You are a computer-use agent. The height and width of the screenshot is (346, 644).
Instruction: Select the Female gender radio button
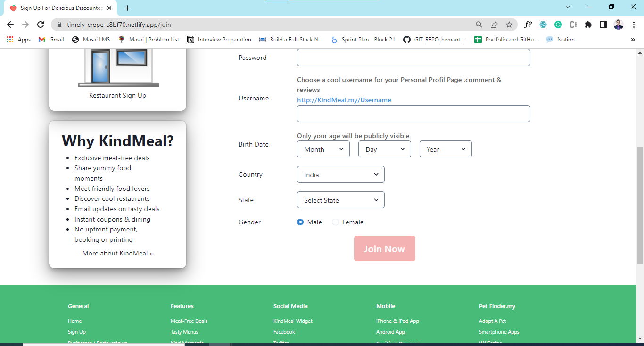coord(335,222)
